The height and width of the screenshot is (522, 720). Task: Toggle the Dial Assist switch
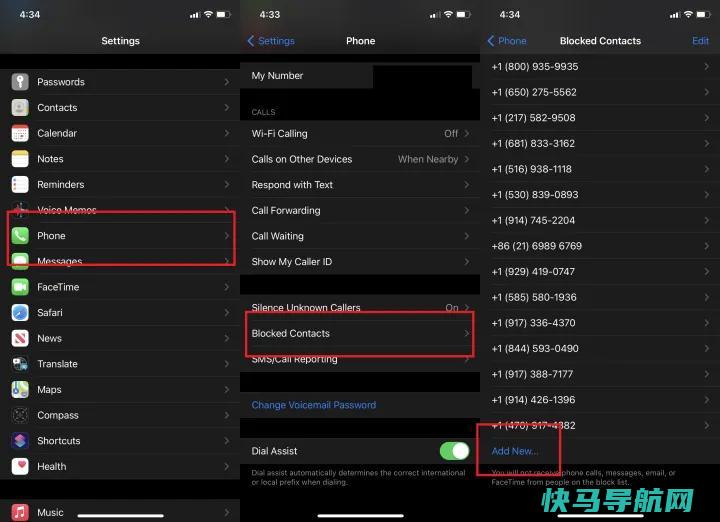pos(454,451)
